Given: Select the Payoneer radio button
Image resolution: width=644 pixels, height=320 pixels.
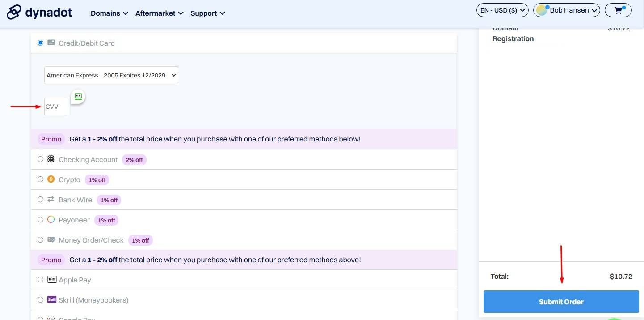Looking at the screenshot, I should pos(41,219).
